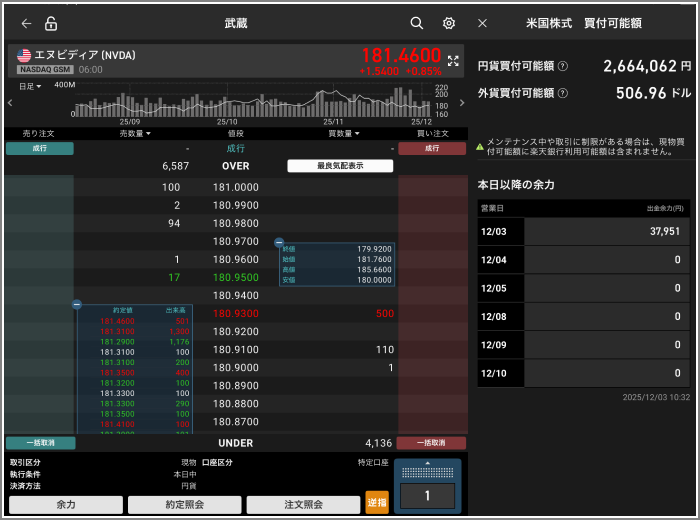Viewport: 700px width, 520px height.
Task: Open the 売数量 column dropdown
Action: click(x=135, y=133)
